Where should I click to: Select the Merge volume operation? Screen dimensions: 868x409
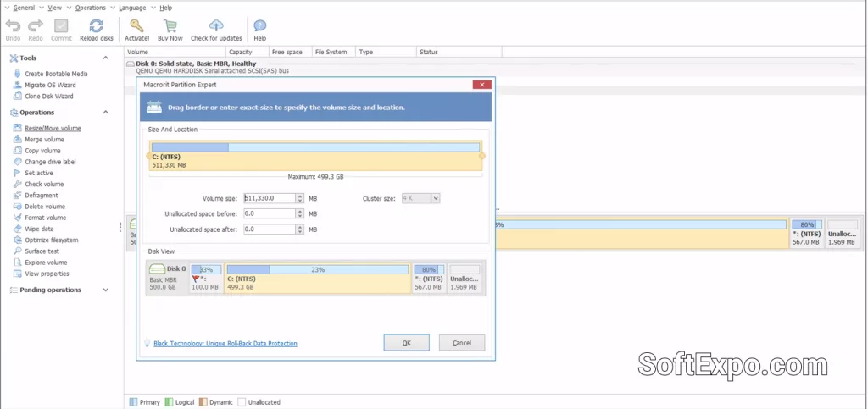point(44,139)
